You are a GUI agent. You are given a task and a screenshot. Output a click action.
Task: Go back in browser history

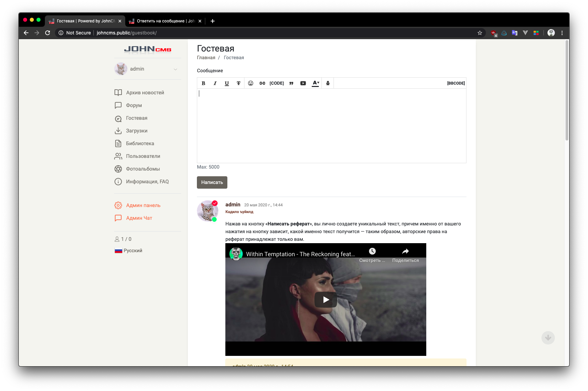[x=26, y=33]
